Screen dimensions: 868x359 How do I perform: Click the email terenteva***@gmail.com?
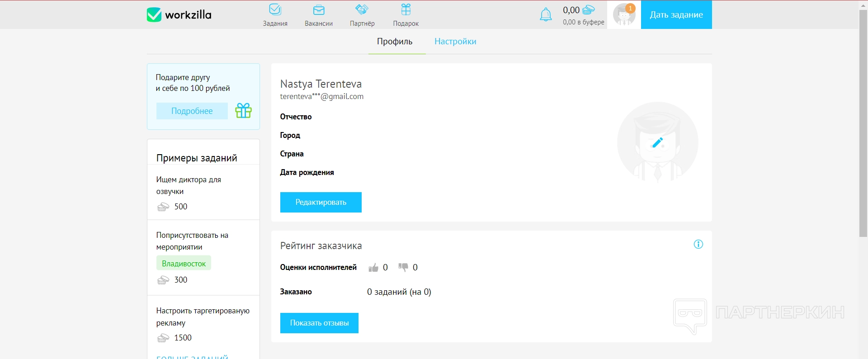tap(322, 96)
